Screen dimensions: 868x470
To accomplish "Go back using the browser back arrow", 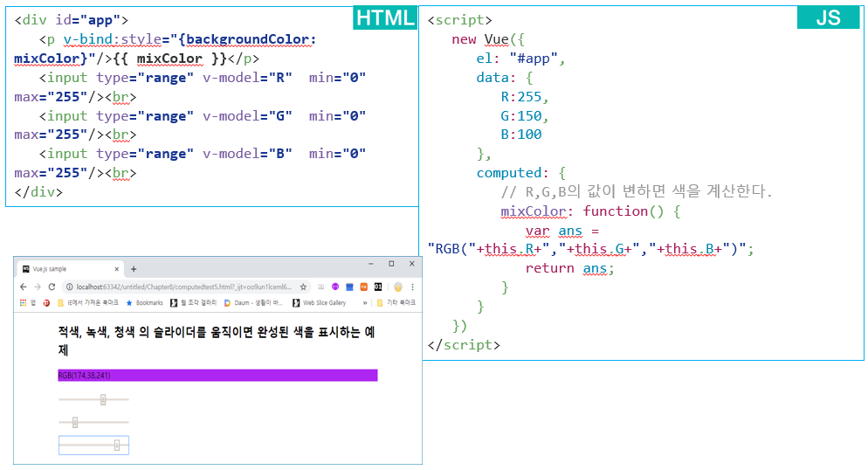I will point(23,287).
